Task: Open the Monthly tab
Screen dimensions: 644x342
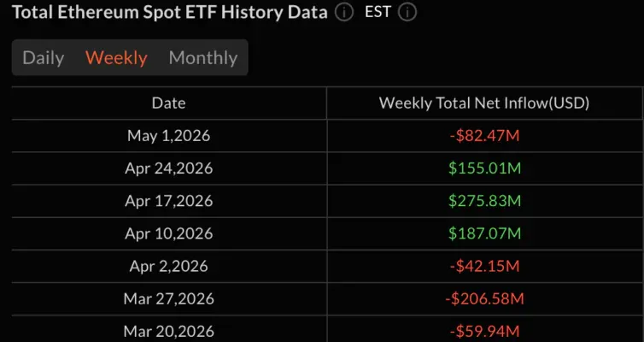Action: click(x=203, y=57)
